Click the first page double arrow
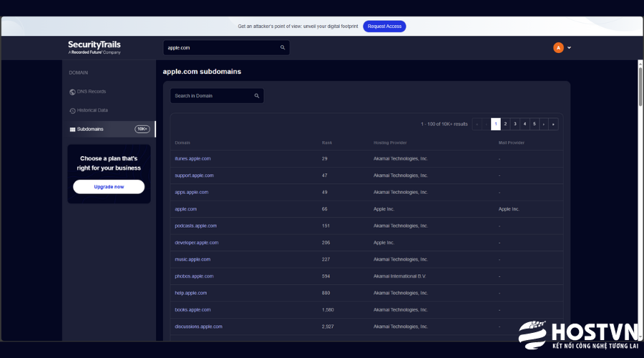 477,124
